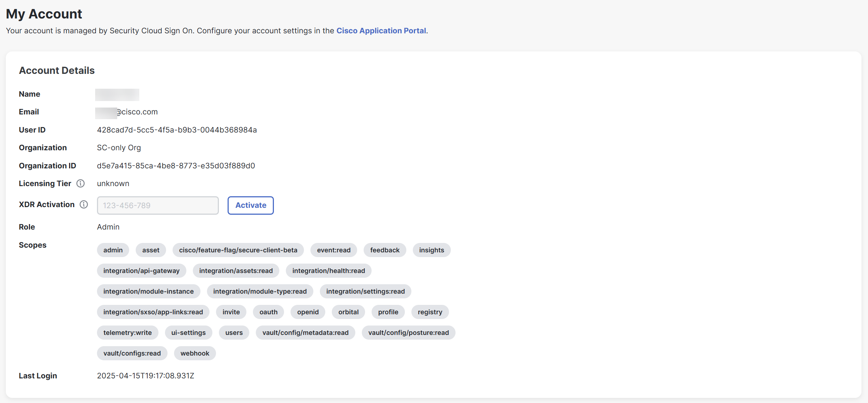Click the oauth scope tag
The width and height of the screenshot is (868, 403).
[268, 312]
